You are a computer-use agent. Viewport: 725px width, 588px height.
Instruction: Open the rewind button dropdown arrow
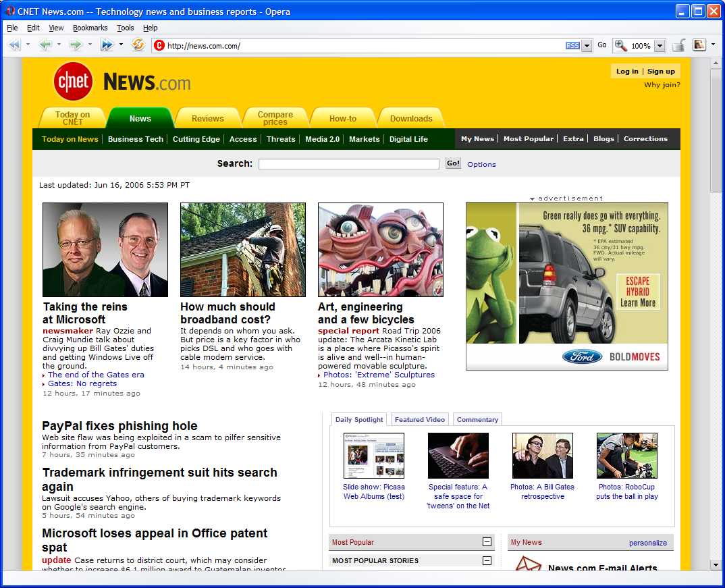[x=28, y=45]
